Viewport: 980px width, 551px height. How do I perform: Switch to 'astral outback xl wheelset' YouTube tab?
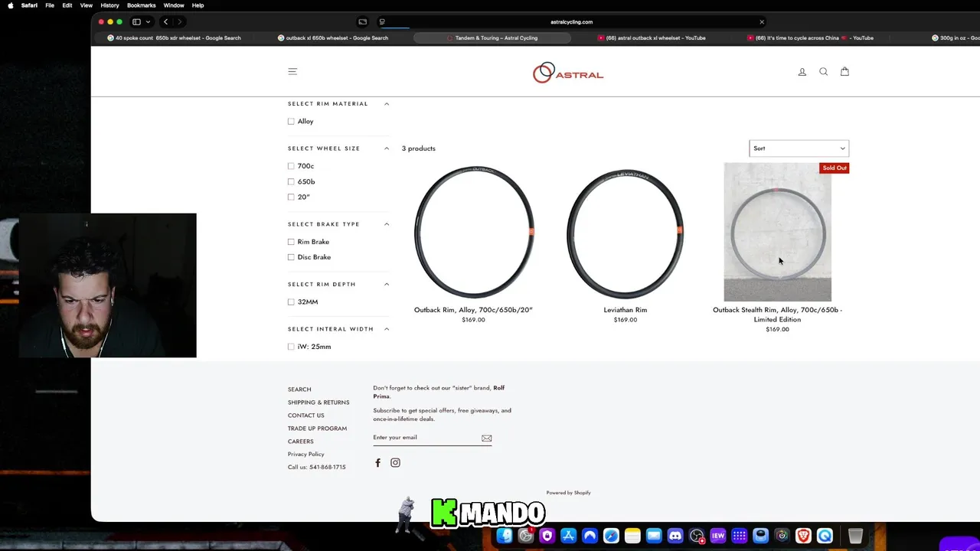tap(652, 37)
